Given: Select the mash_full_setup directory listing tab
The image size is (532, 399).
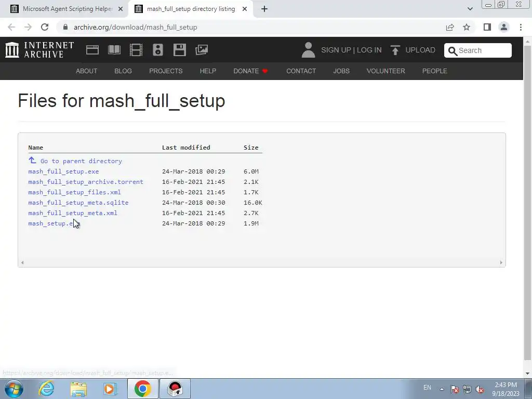Looking at the screenshot, I should click(x=190, y=9).
